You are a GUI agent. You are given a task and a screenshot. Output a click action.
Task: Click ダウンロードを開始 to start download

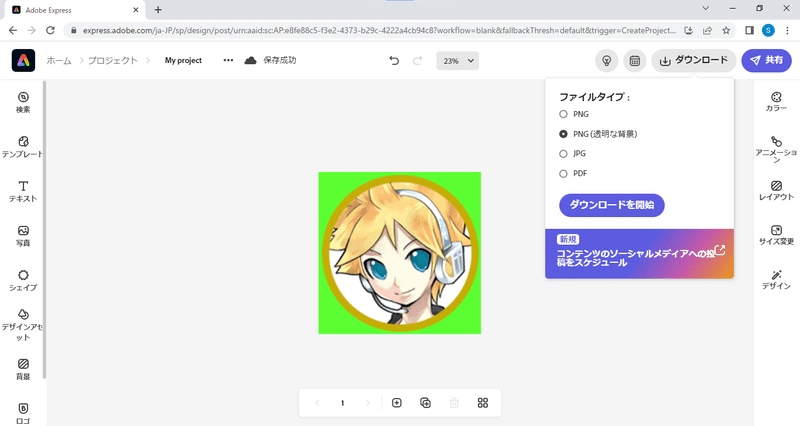(x=612, y=205)
